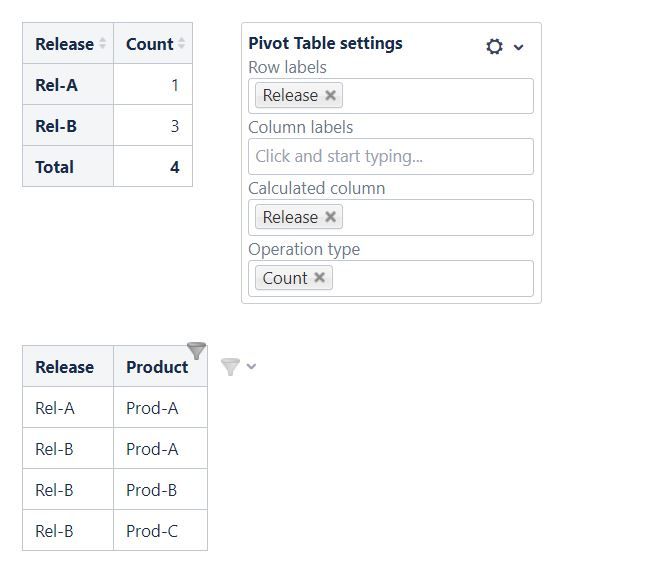This screenshot has height=564, width=667.
Task: Expand the chevron beside the gear icon
Action: click(x=519, y=47)
